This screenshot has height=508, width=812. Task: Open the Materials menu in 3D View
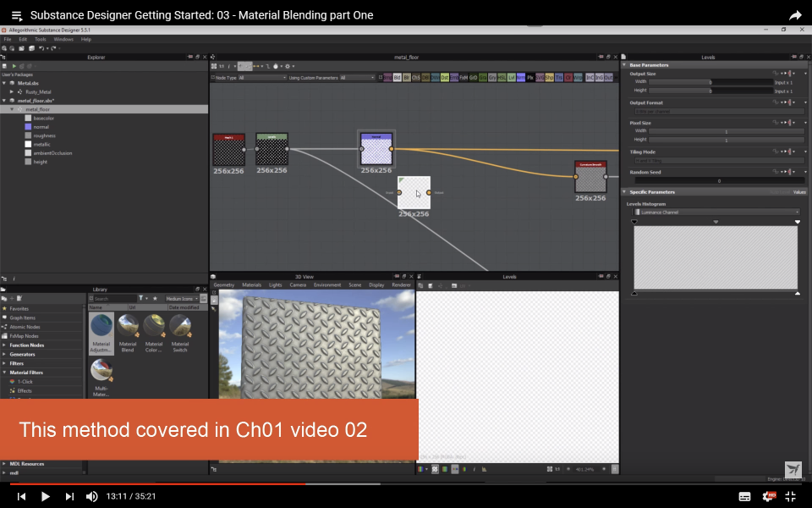(251, 285)
